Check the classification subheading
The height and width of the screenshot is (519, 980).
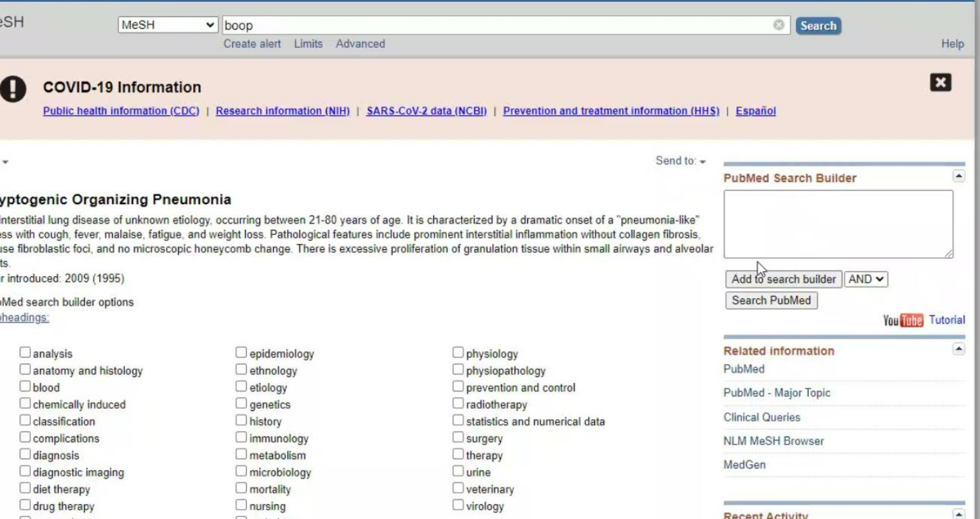(25, 420)
